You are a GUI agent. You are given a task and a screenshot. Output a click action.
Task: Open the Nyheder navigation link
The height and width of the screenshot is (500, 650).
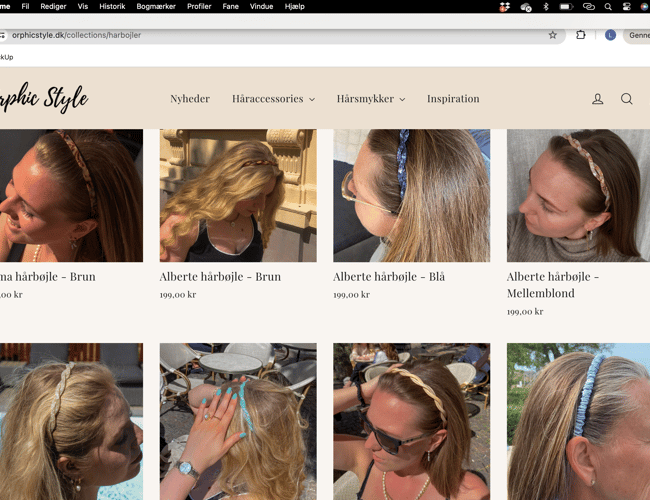[190, 99]
